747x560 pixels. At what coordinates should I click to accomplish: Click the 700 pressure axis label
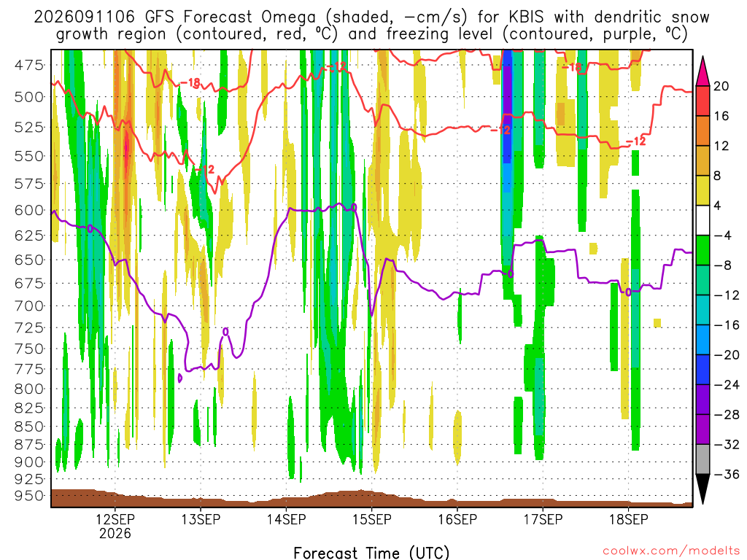(x=28, y=306)
